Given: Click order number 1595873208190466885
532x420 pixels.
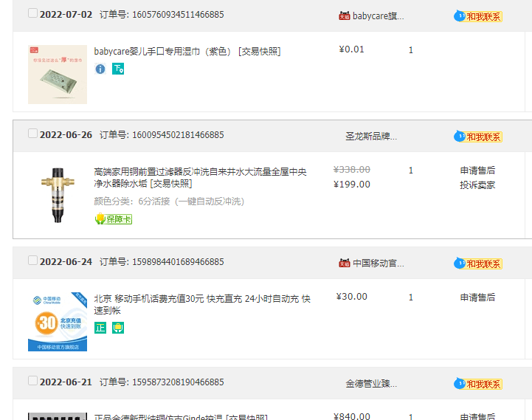Looking at the screenshot, I should [178, 382].
